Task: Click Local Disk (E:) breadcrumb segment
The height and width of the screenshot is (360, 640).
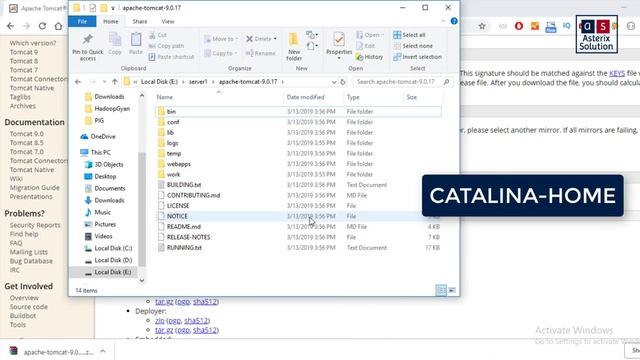Action: 159,82
